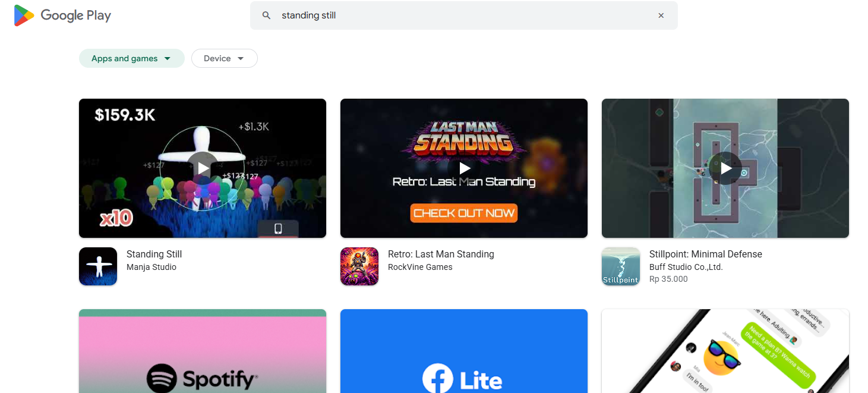This screenshot has height=393, width=868.
Task: Open the messaging app screenshot card
Action: coord(725,351)
